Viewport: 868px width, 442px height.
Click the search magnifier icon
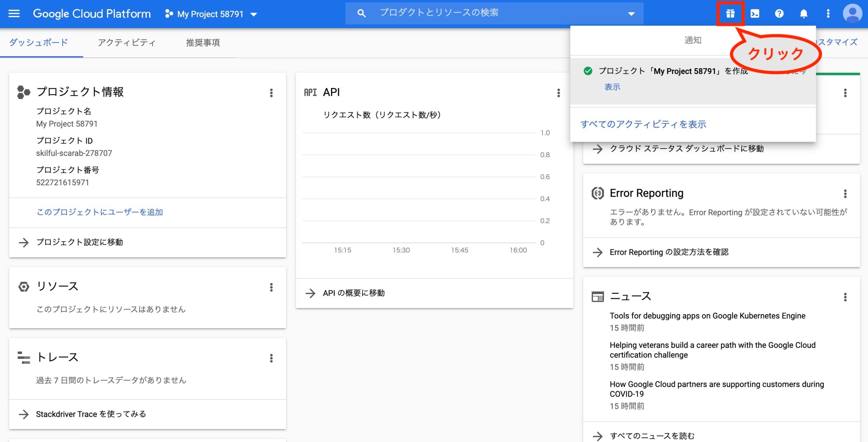coord(361,14)
